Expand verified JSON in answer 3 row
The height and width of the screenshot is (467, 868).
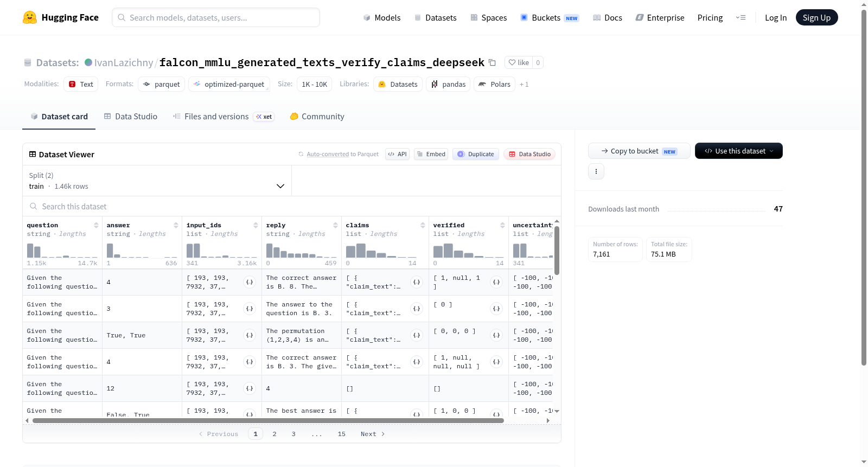(496, 309)
